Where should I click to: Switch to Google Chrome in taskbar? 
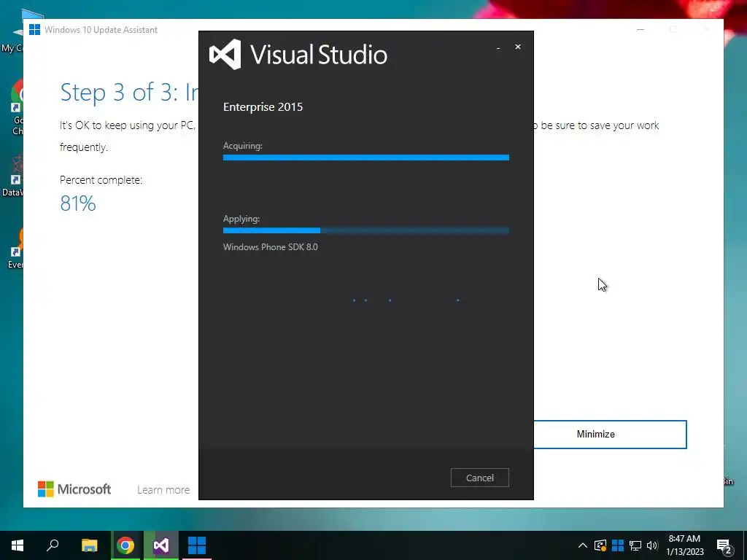click(125, 545)
